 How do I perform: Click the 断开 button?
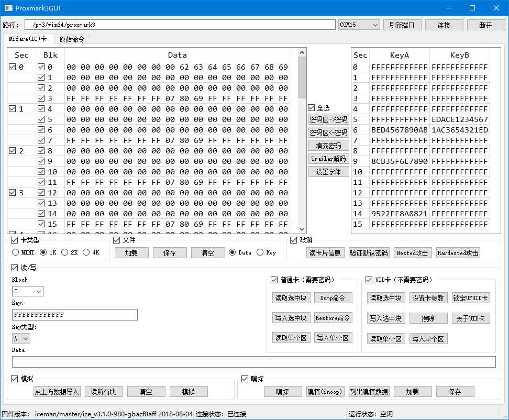coord(485,25)
